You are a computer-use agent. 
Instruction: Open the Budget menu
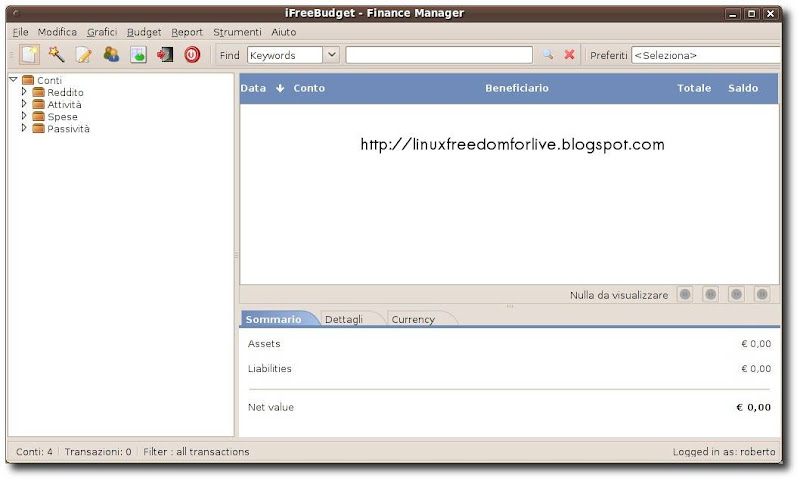click(144, 32)
